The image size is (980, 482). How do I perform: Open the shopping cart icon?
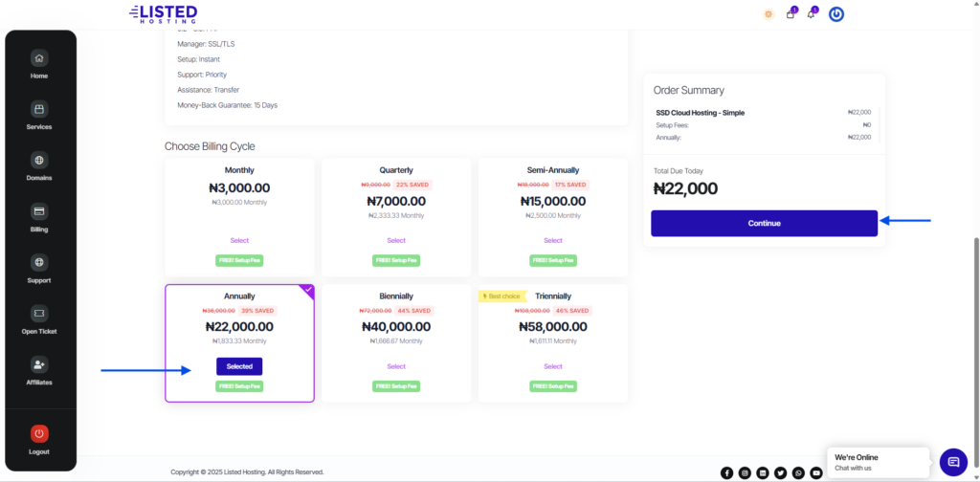pos(791,14)
